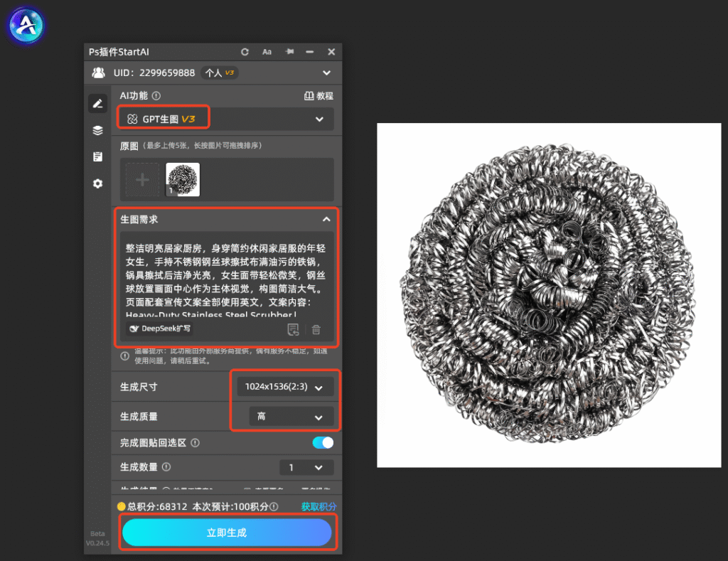Expand the account chevron next to 个人
Viewport: 728px width, 561px height.
tap(327, 73)
